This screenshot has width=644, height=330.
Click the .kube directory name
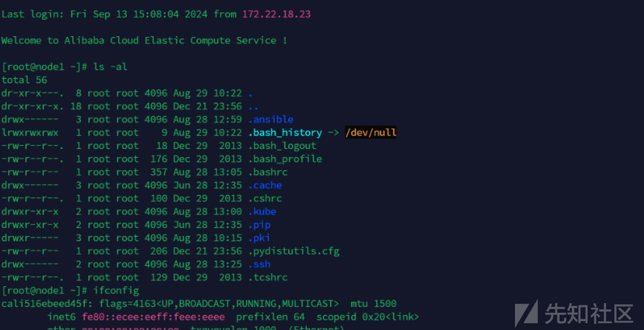tap(262, 212)
